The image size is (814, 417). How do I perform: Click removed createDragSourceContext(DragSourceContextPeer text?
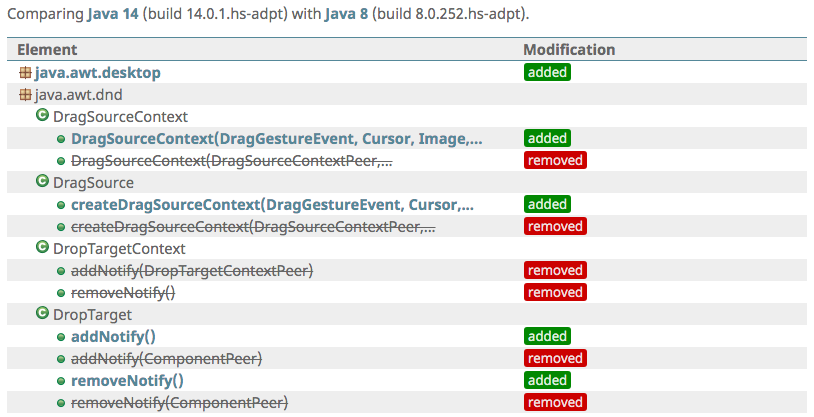coord(253,227)
